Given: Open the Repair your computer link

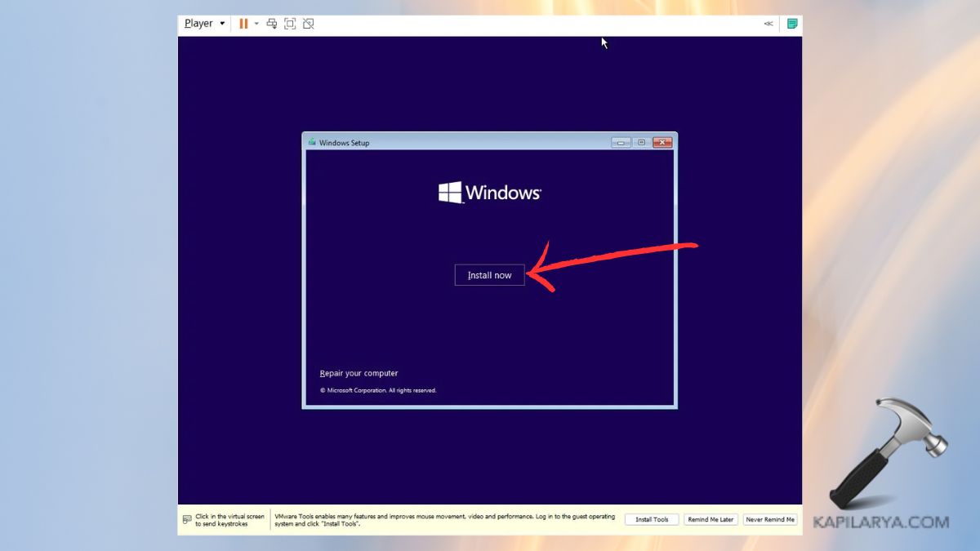Looking at the screenshot, I should (359, 374).
